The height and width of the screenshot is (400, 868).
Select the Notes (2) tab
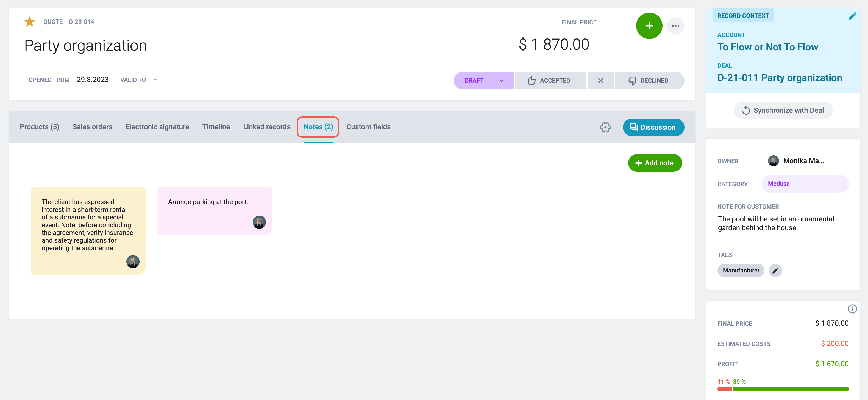(x=318, y=127)
